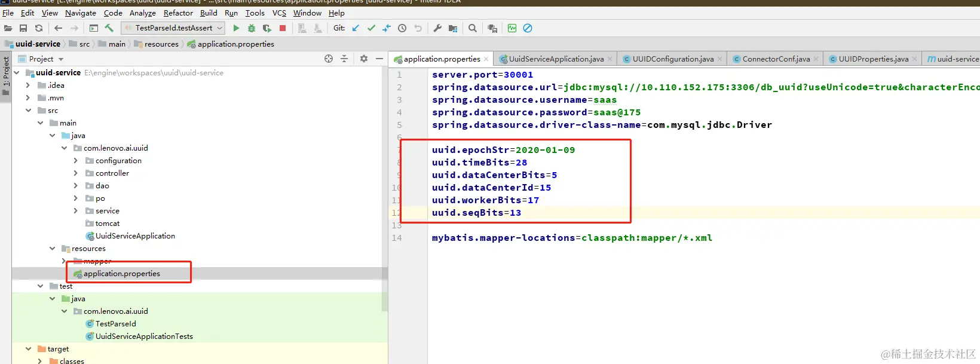Click the Git update project blue arrow
Screen dimensions: 980x364
coord(356,28)
